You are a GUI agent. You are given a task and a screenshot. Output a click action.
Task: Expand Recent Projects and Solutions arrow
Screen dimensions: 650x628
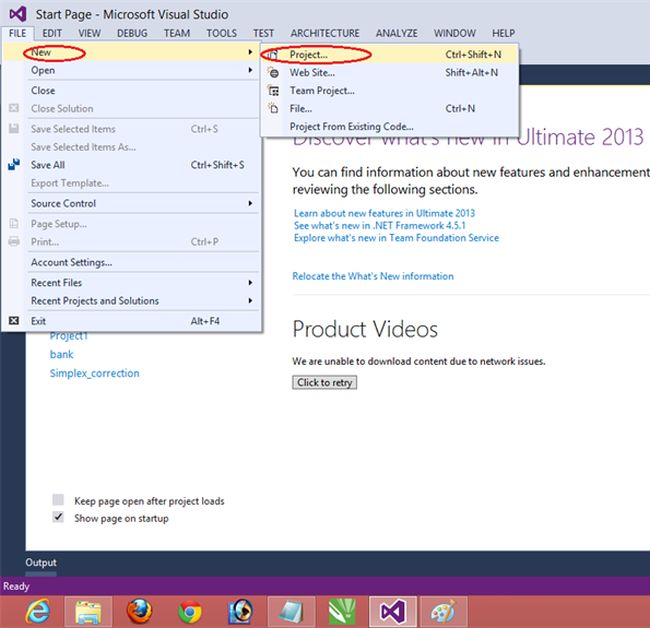coord(250,300)
